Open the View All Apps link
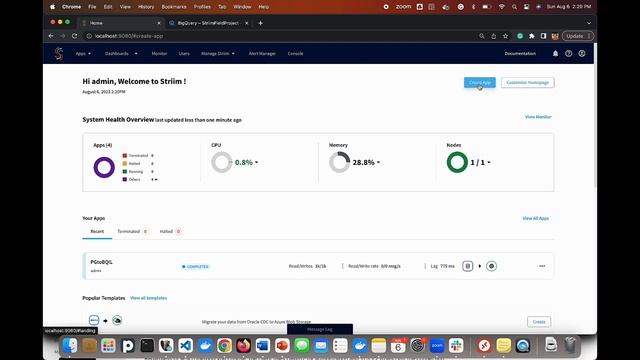 [x=536, y=218]
